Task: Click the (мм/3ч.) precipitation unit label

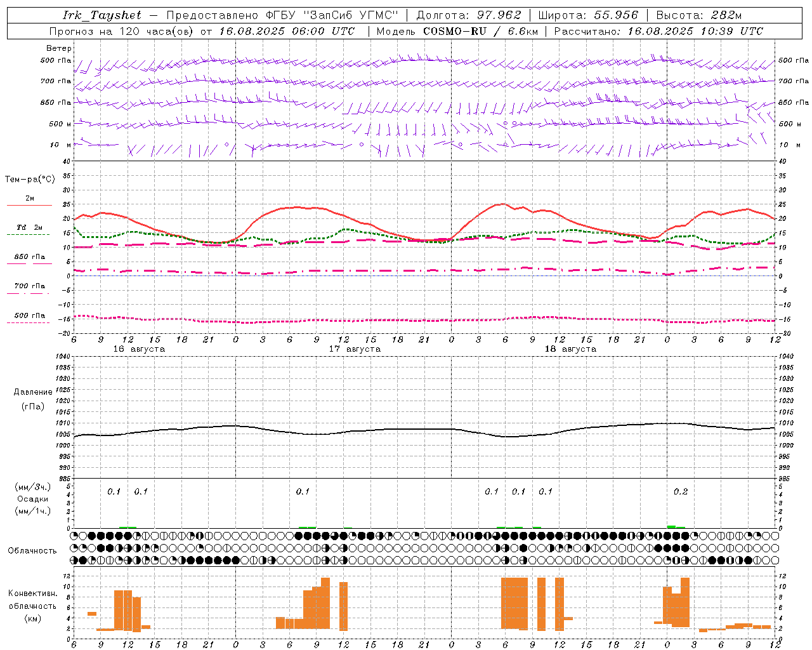Action: (x=33, y=487)
